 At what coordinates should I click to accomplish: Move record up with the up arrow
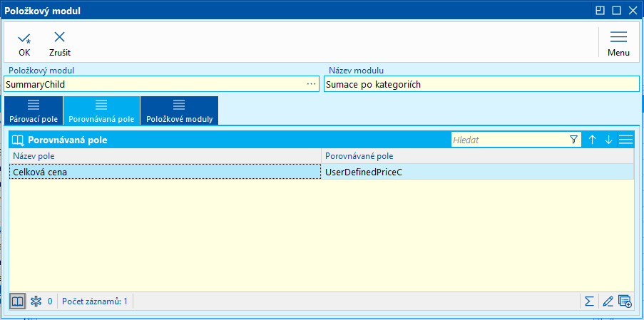(592, 140)
